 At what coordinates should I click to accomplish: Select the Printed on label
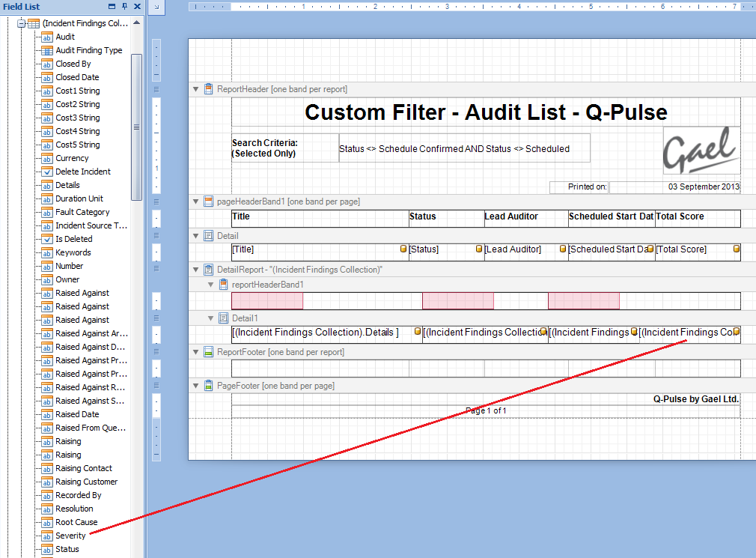[579, 187]
